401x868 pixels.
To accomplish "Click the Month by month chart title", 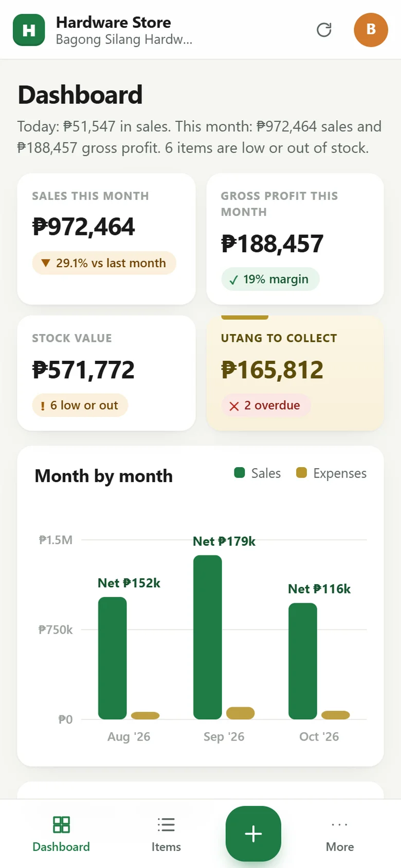I will tap(104, 476).
